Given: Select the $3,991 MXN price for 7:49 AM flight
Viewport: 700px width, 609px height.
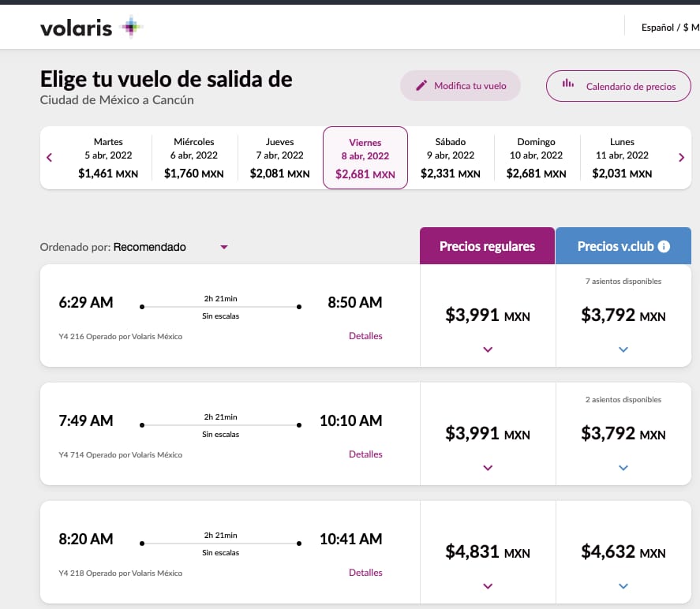Looking at the screenshot, I should coord(487,433).
